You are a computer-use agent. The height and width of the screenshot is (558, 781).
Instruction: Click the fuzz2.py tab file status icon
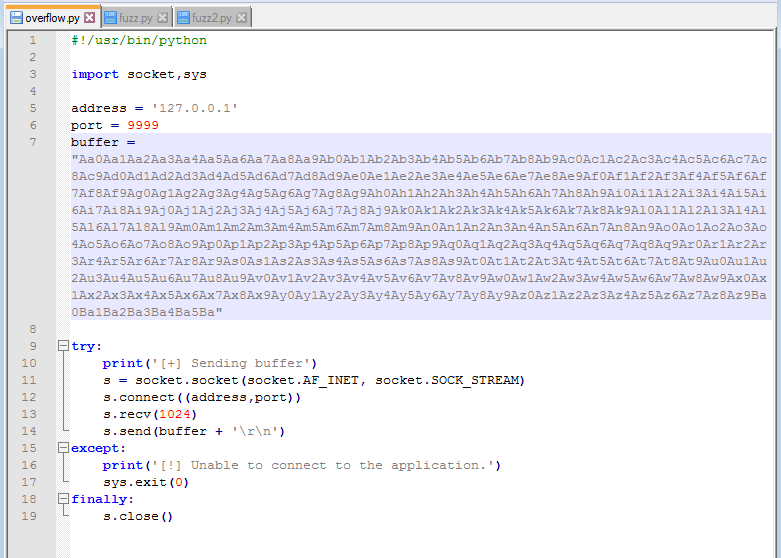point(183,18)
